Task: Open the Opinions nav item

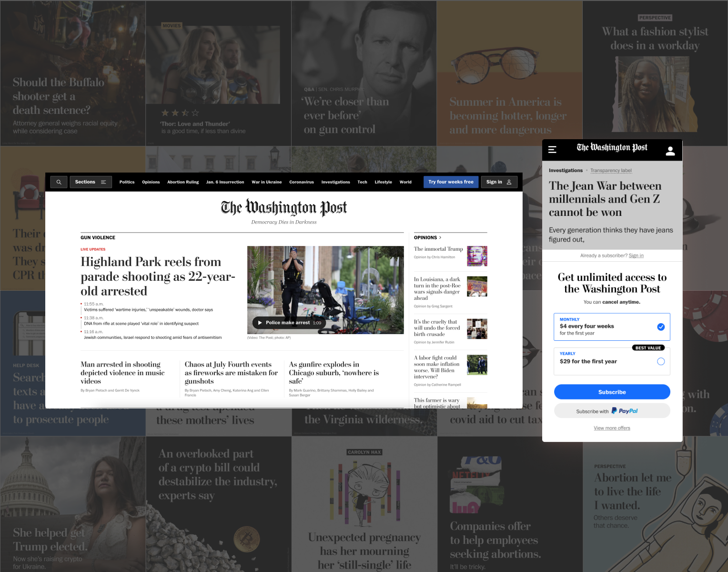Action: 151,182
